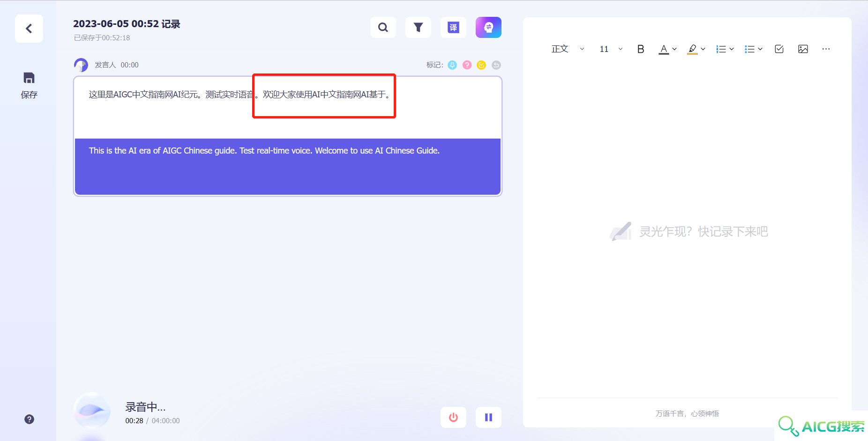
Task: Click the note area placeholder 灵光乍现
Action: point(703,232)
